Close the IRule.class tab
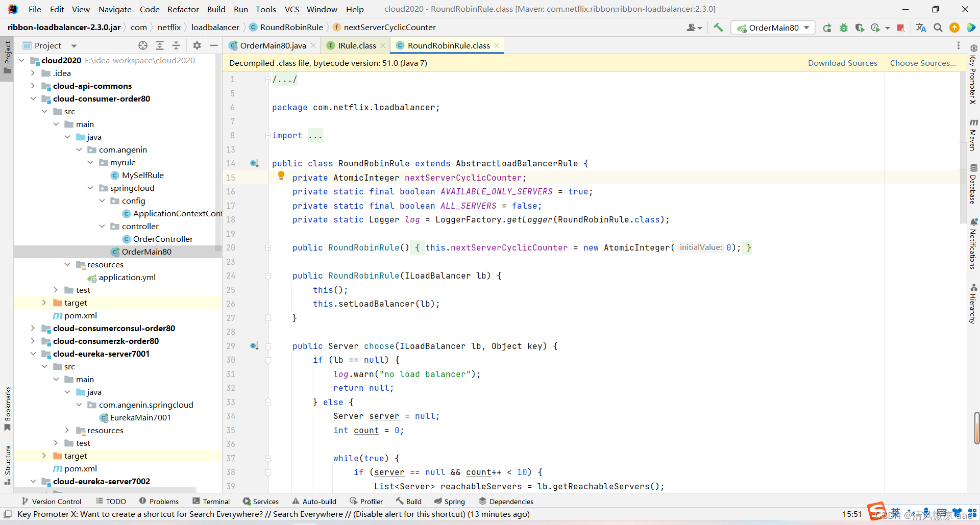The width and height of the screenshot is (980, 525). [x=383, y=45]
